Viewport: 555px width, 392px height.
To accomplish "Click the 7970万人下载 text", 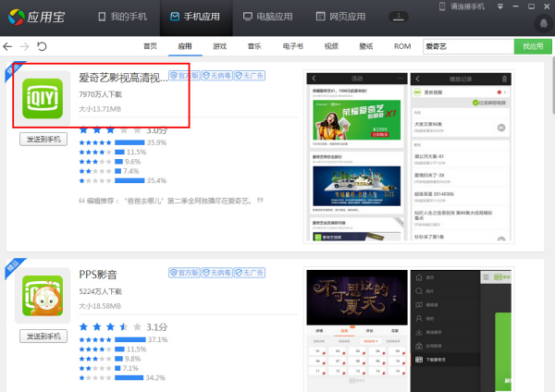I will tap(100, 94).
